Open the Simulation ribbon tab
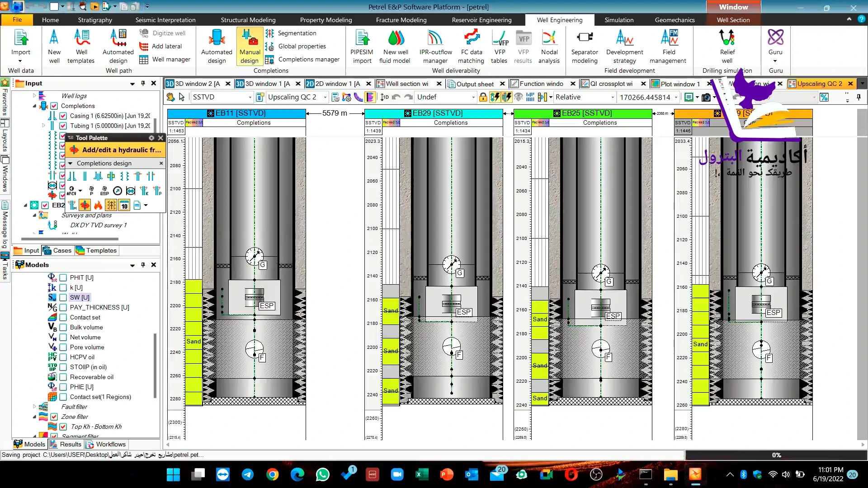The image size is (868, 488). tap(619, 20)
